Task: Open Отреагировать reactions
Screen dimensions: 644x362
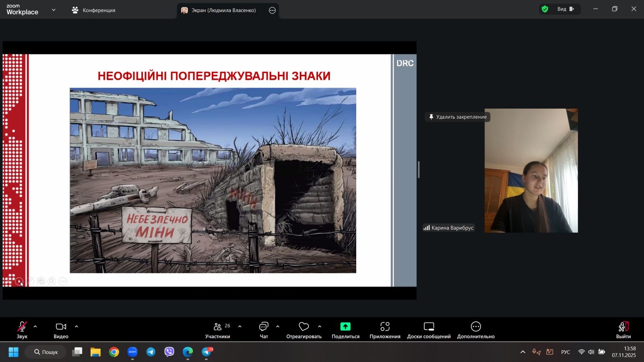Action: 303,330
